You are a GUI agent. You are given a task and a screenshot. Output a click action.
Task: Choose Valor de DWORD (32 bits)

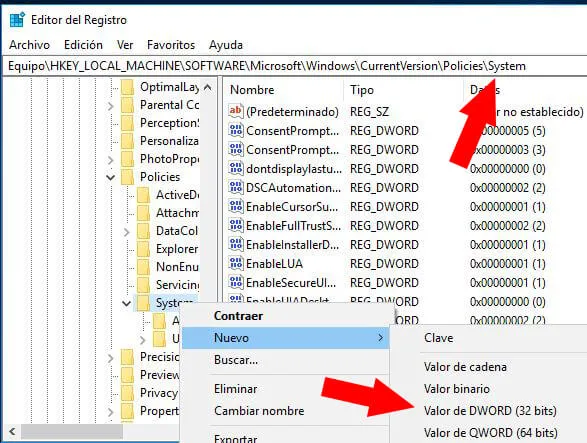pos(490,411)
